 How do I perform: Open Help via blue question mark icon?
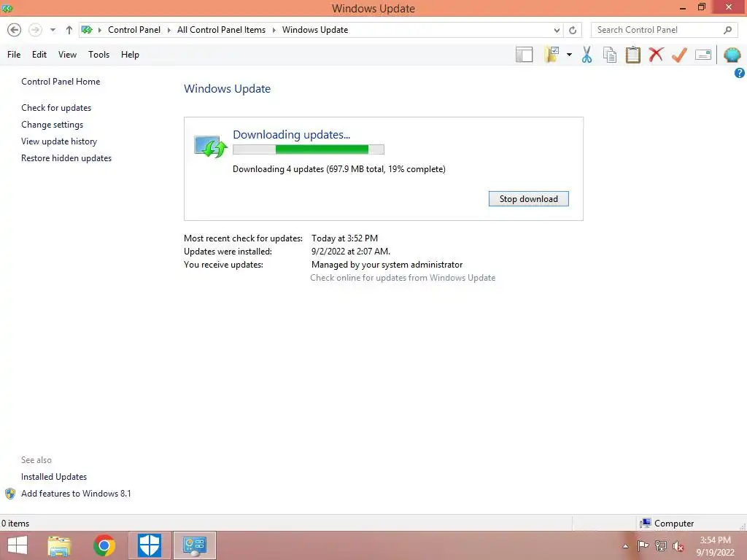(740, 73)
